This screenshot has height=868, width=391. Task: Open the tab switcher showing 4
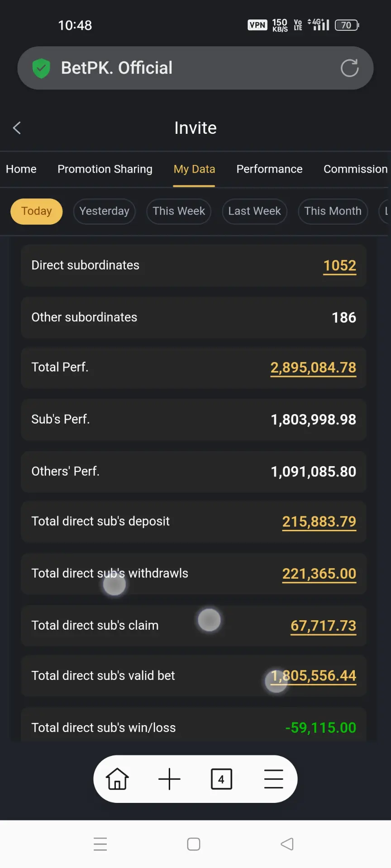[221, 779]
